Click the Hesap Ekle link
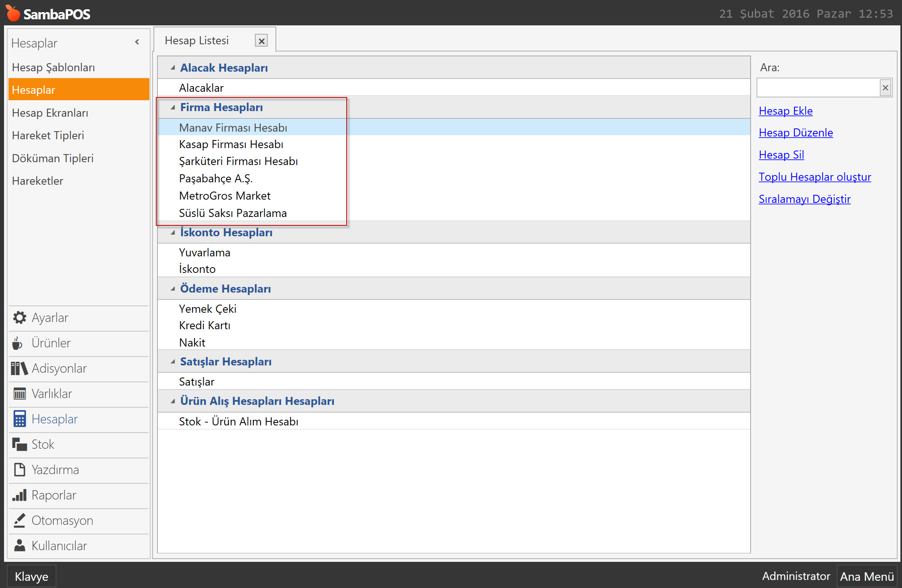The height and width of the screenshot is (588, 902). [786, 111]
